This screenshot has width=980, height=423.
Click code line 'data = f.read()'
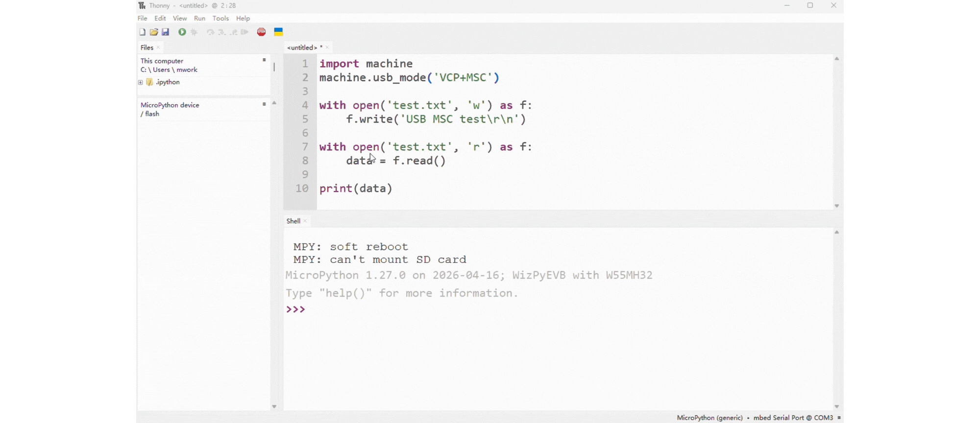(396, 161)
